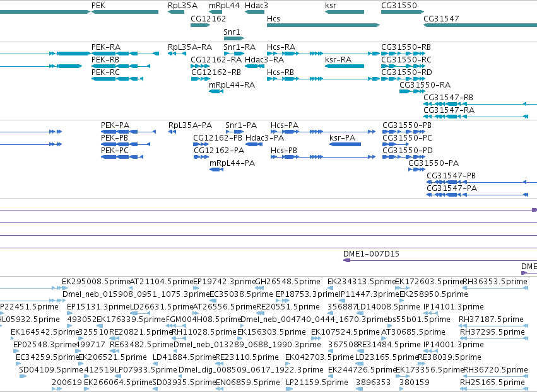Click the PEK-PA protein label
Image resolution: width=537 pixels, height=392 pixels.
click(115, 125)
